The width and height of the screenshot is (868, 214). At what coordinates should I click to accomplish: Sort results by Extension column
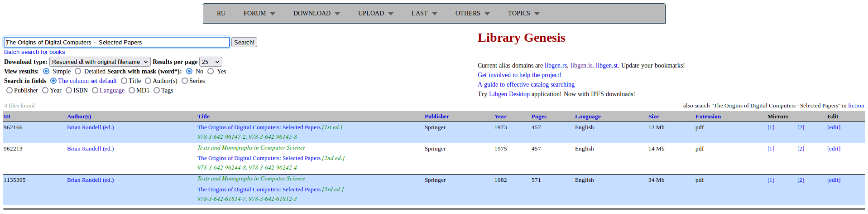tap(708, 117)
